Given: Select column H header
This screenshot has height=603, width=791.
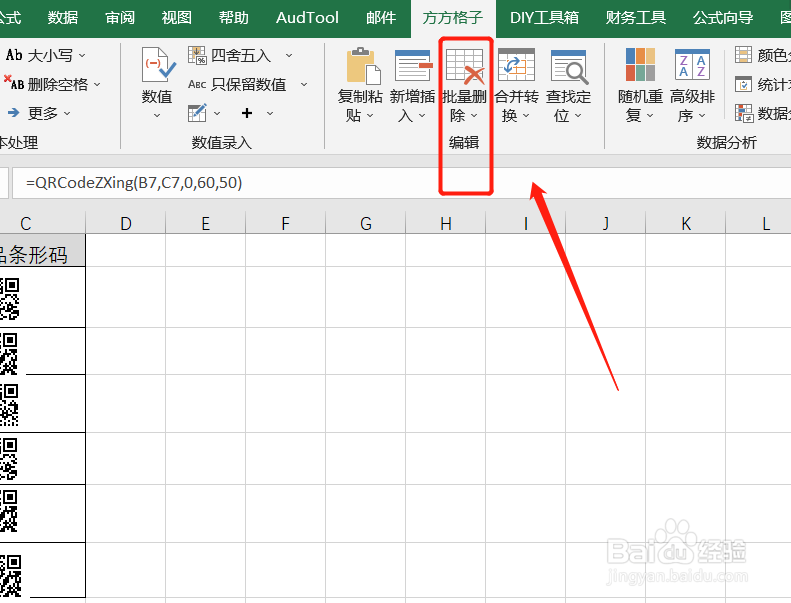Looking at the screenshot, I should pos(445,223).
